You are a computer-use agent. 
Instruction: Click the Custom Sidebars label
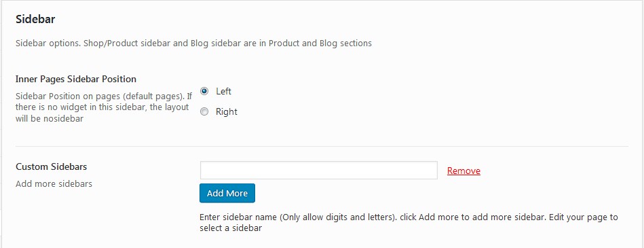[x=52, y=167]
